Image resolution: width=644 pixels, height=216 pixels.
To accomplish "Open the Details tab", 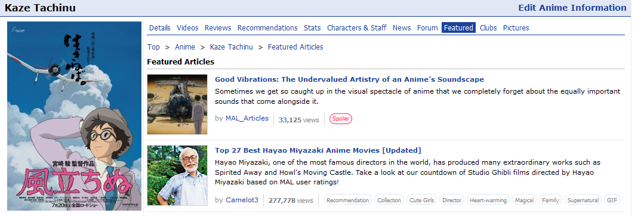I will [159, 28].
